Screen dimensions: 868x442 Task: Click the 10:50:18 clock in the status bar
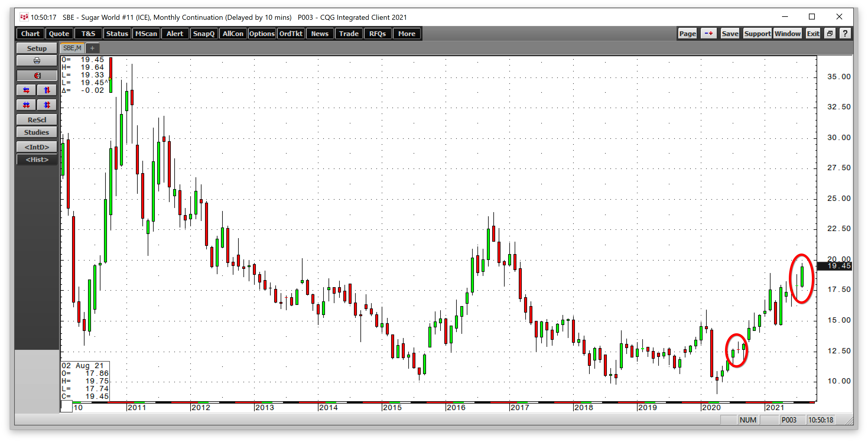pos(820,420)
